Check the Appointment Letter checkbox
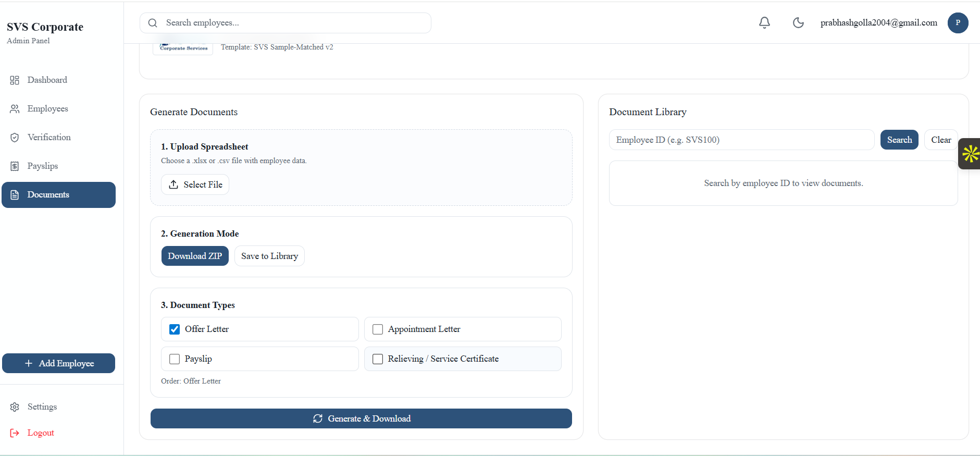This screenshot has width=980, height=456. pos(378,329)
